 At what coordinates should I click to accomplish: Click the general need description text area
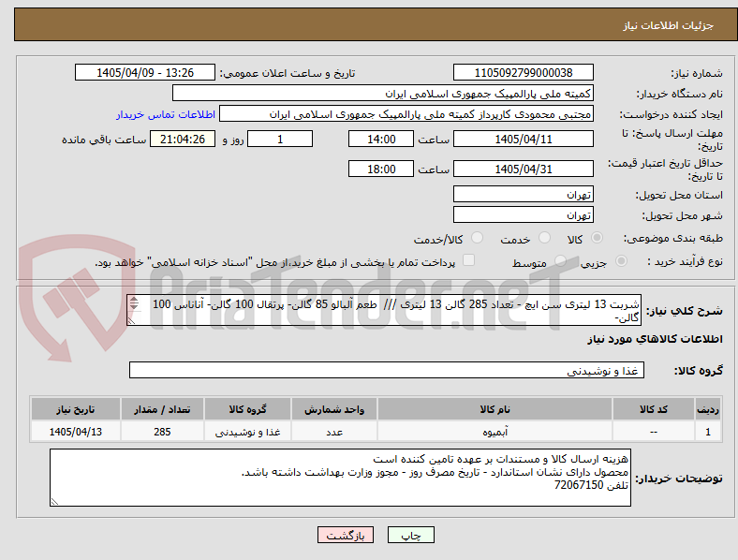[384, 310]
